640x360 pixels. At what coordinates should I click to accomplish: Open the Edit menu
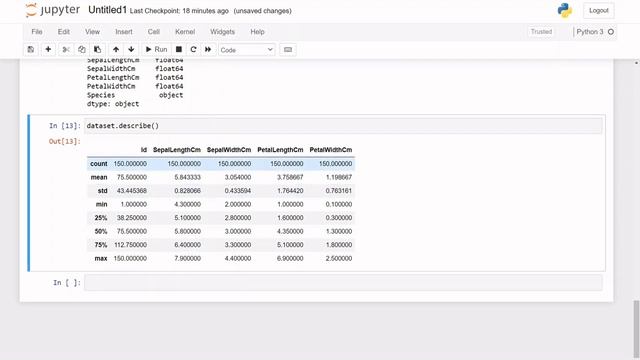click(64, 31)
